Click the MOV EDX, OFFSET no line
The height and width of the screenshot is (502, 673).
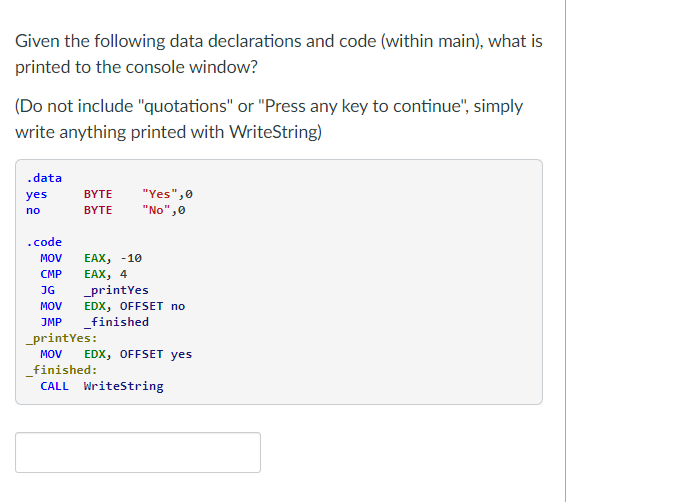[112, 306]
